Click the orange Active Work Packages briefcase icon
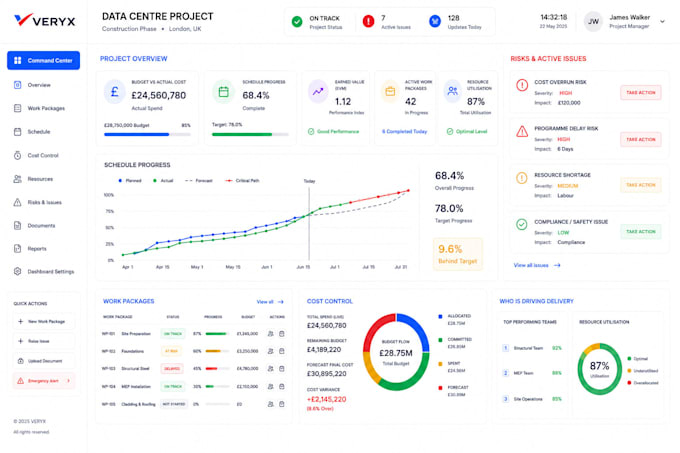This screenshot has height=453, width=680. click(x=390, y=91)
